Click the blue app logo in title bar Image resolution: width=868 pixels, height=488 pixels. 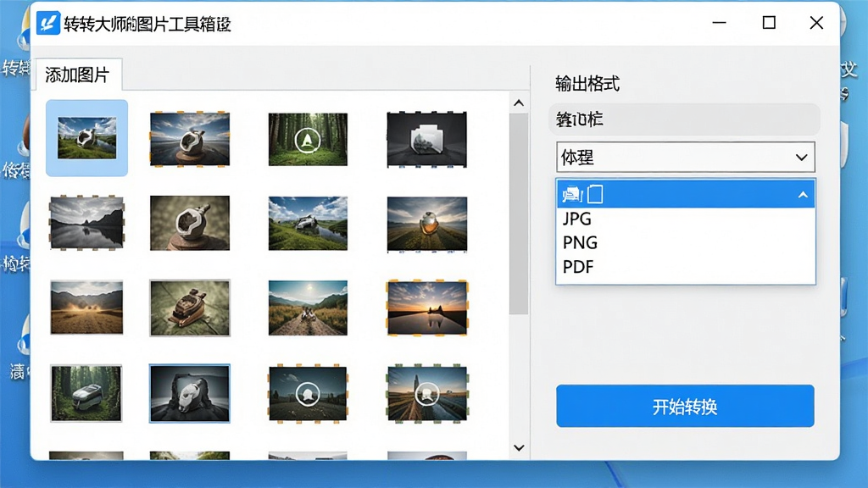(x=47, y=23)
